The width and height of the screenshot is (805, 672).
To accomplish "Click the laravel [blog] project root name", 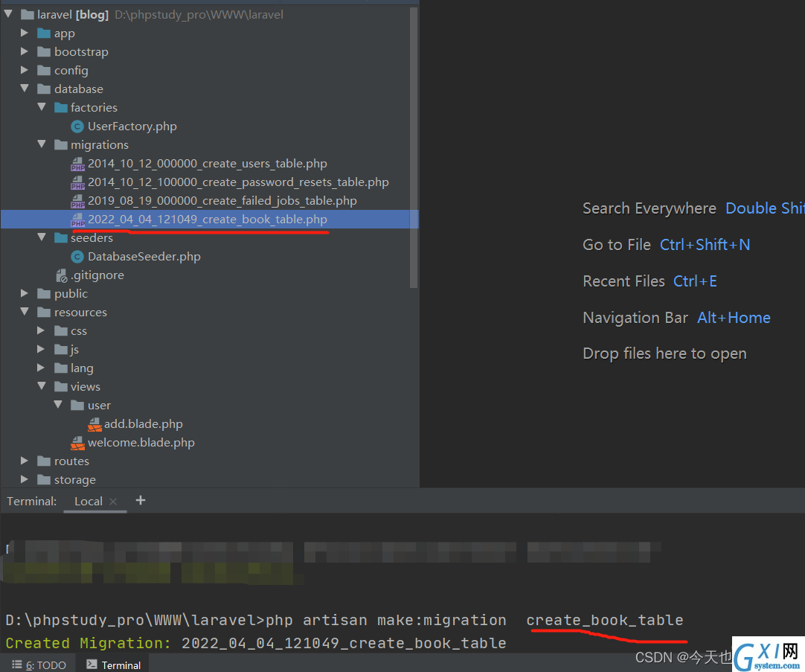I will [x=73, y=14].
